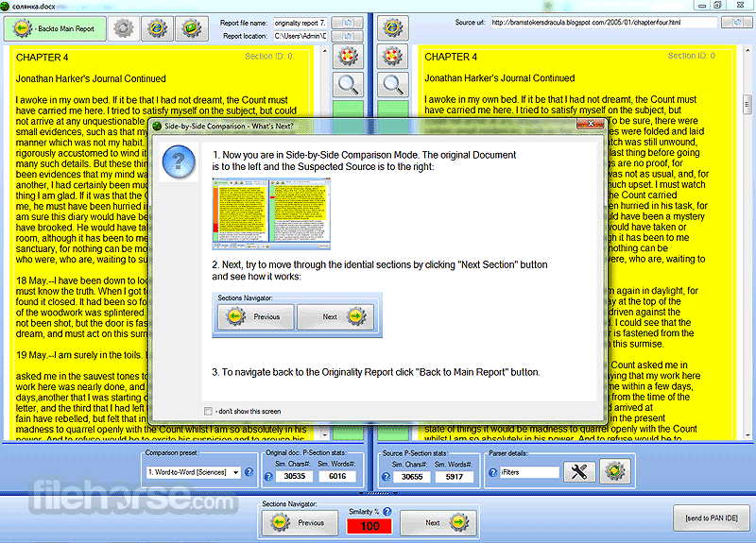
Task: Click original Sim. Chars value 30535
Action: tap(294, 477)
